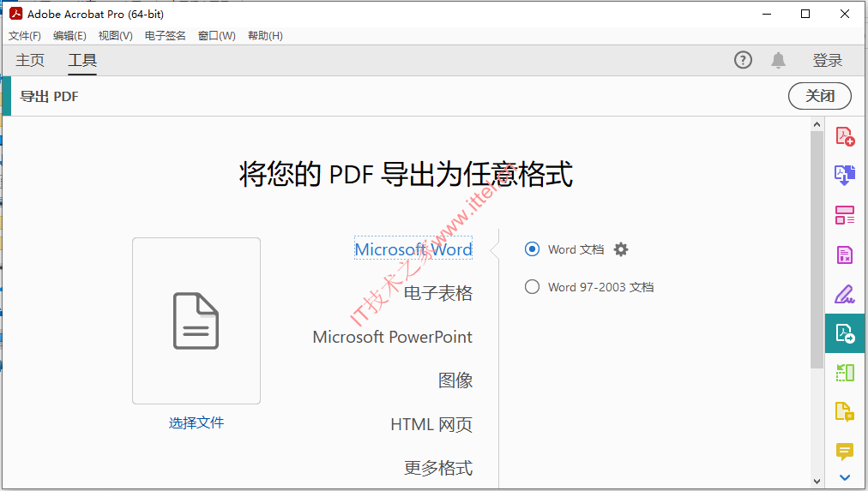The height and width of the screenshot is (491, 868).
Task: Open the help question mark icon
Action: tap(743, 60)
